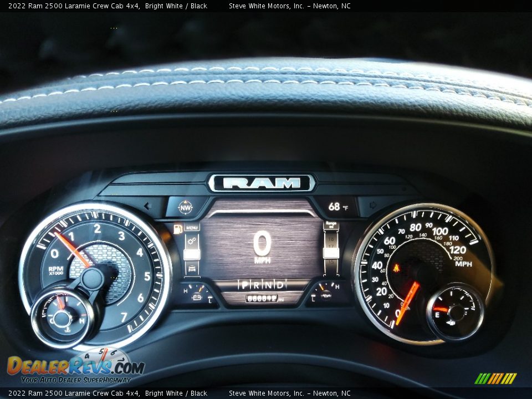
Task: Tap the NW compass heading icon
Action: [x=185, y=207]
